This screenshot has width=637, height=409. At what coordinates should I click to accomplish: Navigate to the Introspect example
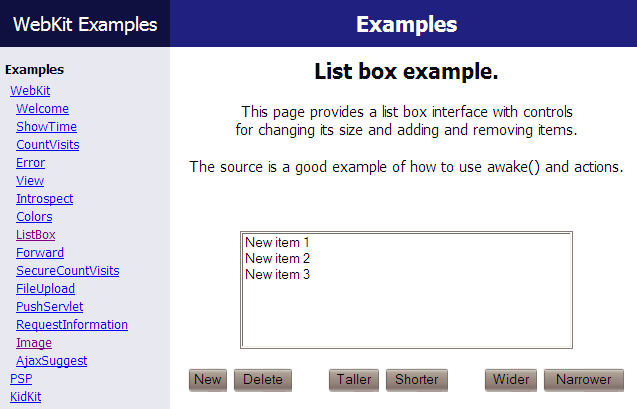[x=44, y=199]
